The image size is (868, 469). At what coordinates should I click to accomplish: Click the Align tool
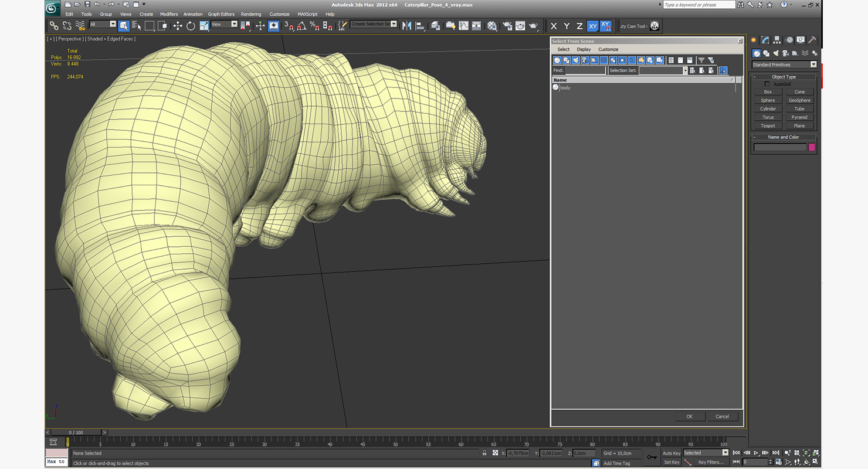click(420, 26)
